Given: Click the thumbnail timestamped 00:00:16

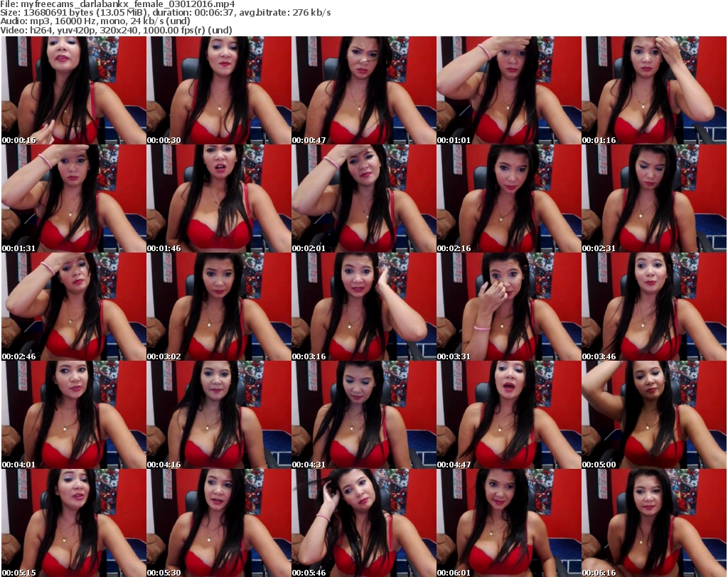Looking at the screenshot, I should [74, 90].
